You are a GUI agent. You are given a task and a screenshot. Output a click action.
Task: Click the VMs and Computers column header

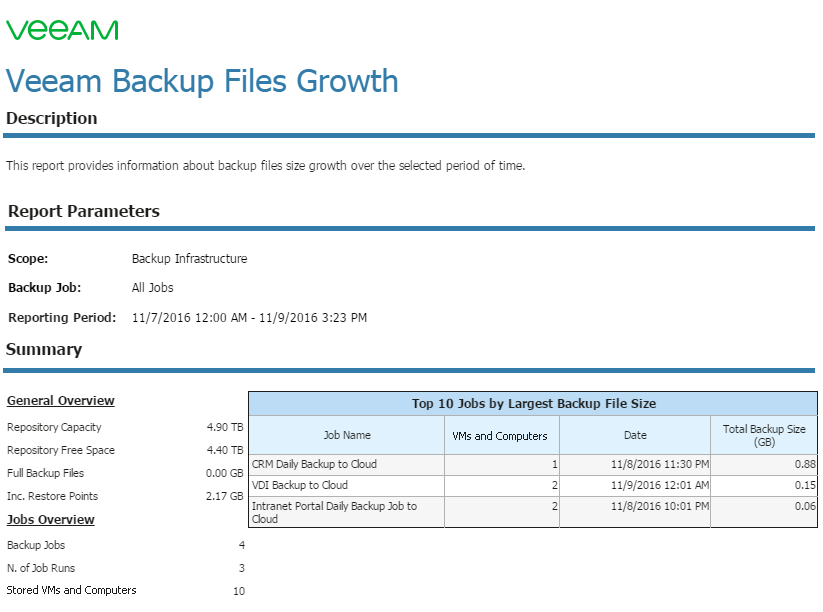(x=500, y=436)
